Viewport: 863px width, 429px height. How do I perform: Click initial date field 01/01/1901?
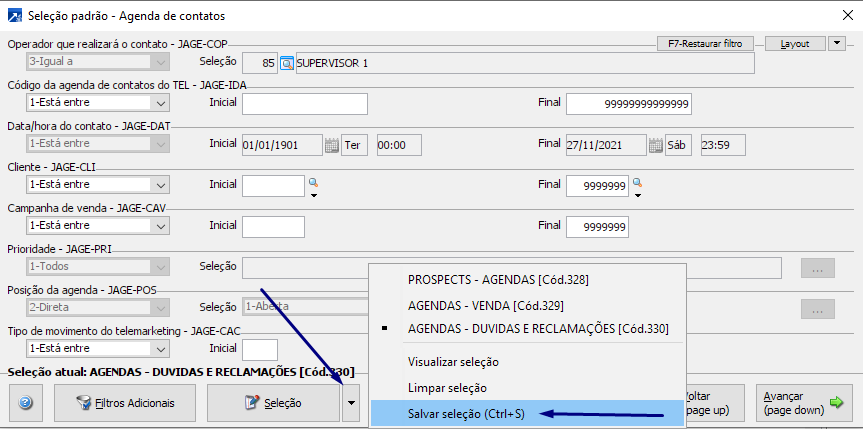point(282,145)
